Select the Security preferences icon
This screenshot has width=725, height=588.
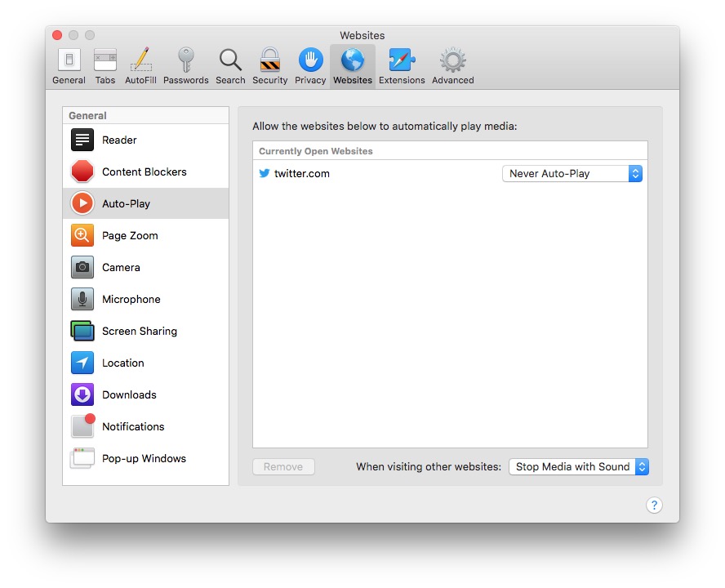[x=269, y=65]
